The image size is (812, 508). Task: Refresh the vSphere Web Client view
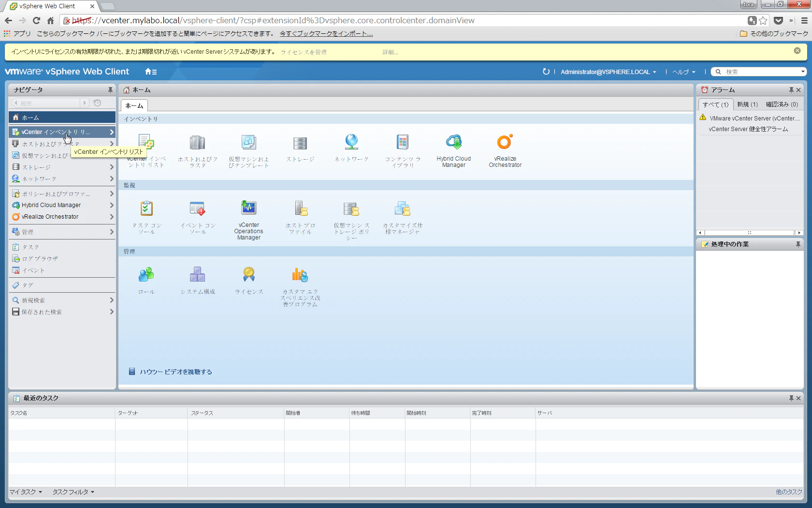546,72
